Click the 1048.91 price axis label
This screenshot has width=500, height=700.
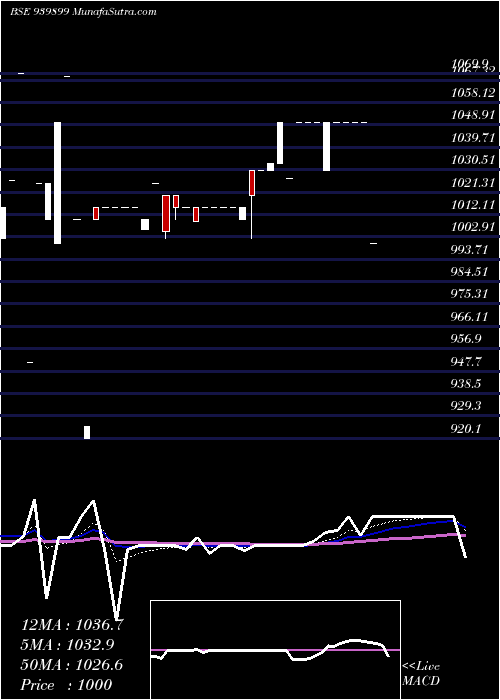[473, 115]
